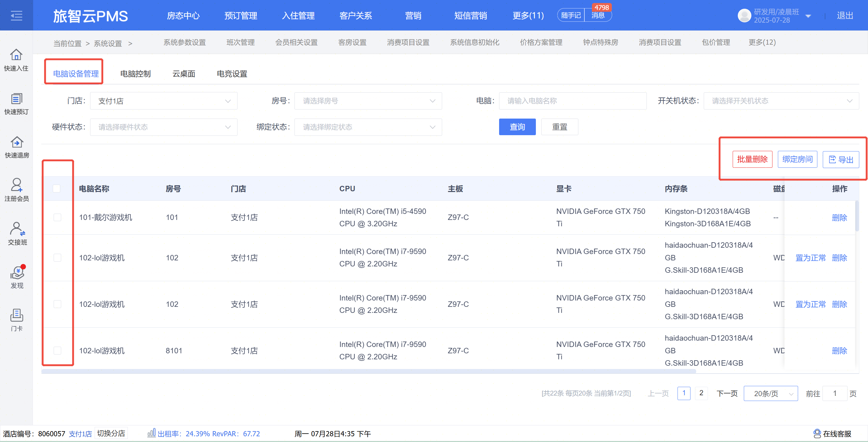Click the user avatar icon in header

pyautogui.click(x=744, y=15)
